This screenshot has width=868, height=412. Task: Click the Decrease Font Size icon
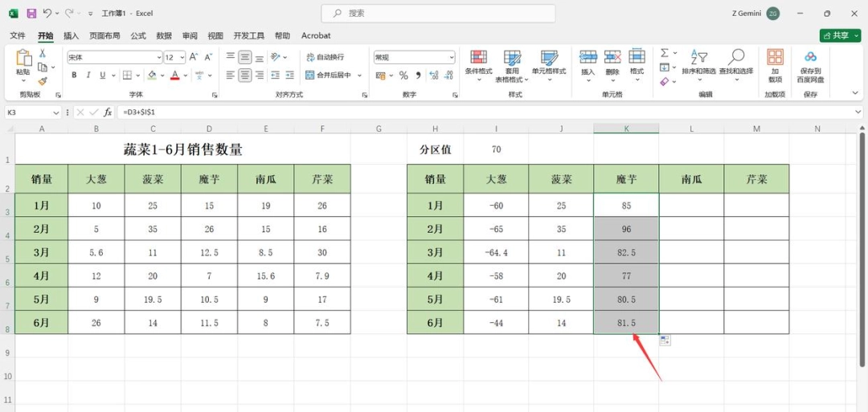[x=209, y=57]
